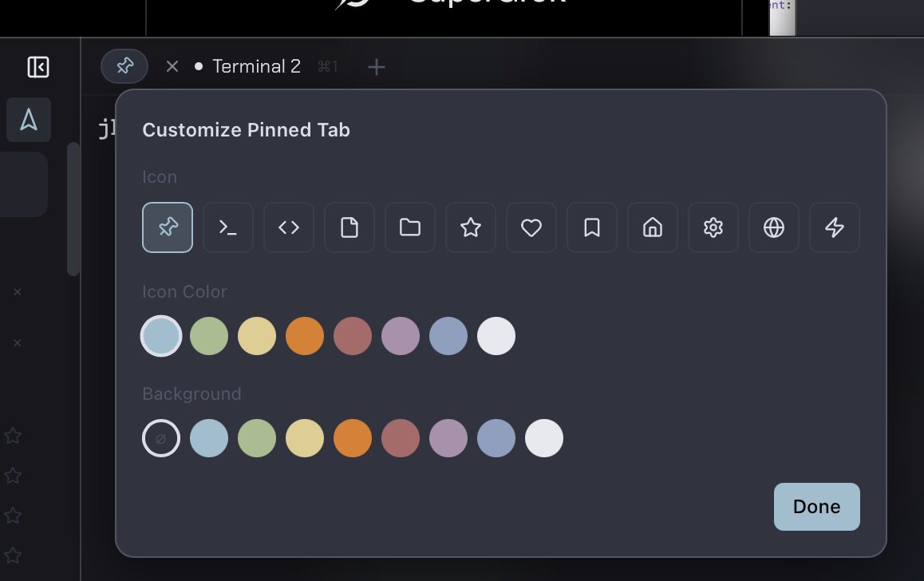Screen dimensions: 924x581
Task: Set icon color to slate blue
Action: (448, 336)
